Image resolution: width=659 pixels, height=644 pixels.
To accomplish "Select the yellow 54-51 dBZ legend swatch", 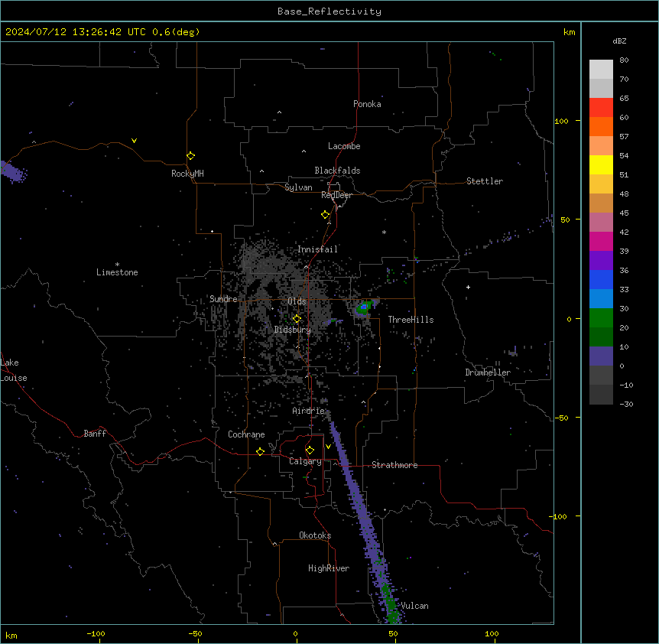I will [601, 164].
